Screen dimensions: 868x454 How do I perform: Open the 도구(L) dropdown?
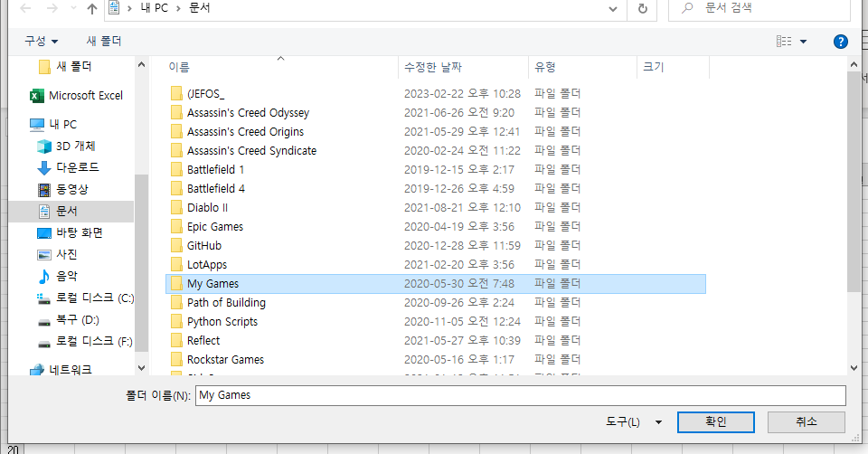[x=633, y=421]
